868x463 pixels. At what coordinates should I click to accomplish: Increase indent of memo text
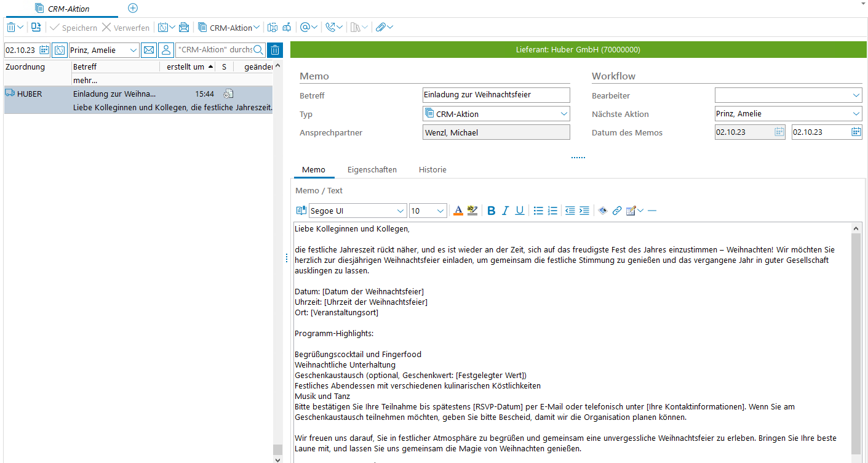point(584,211)
